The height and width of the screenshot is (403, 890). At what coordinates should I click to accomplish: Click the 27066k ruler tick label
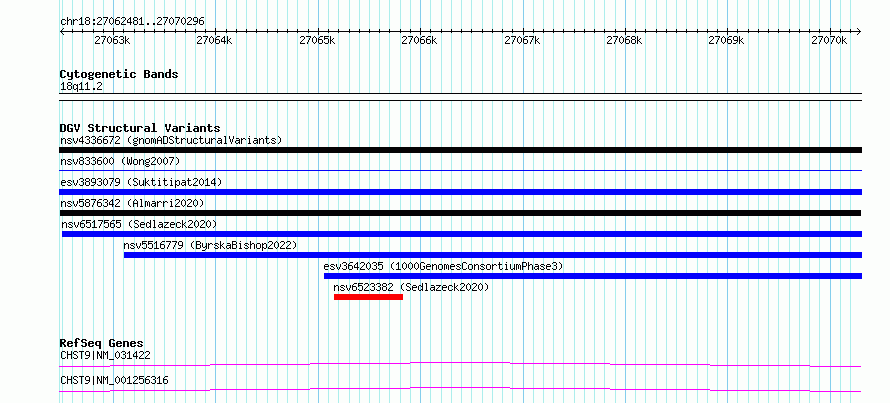(x=419, y=40)
